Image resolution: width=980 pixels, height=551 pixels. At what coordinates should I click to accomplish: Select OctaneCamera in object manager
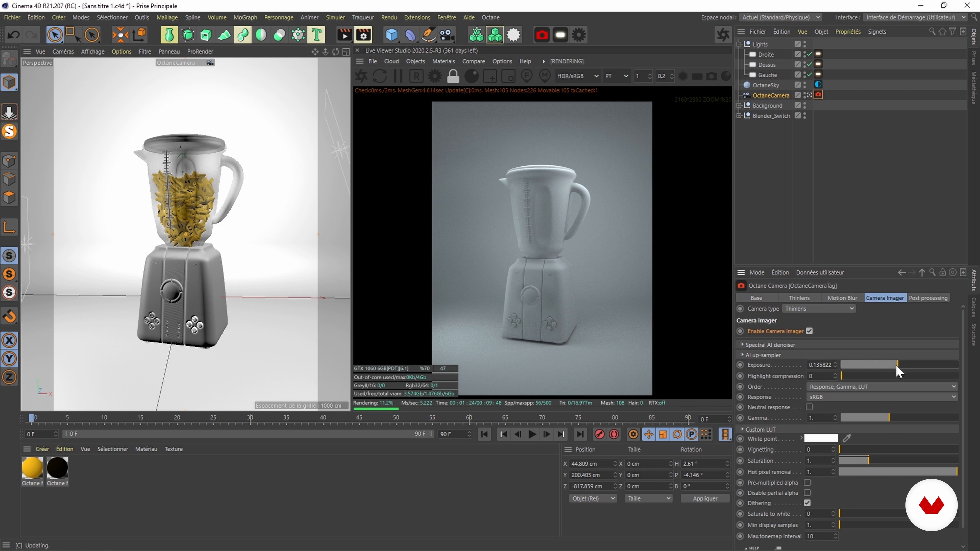[x=771, y=95]
